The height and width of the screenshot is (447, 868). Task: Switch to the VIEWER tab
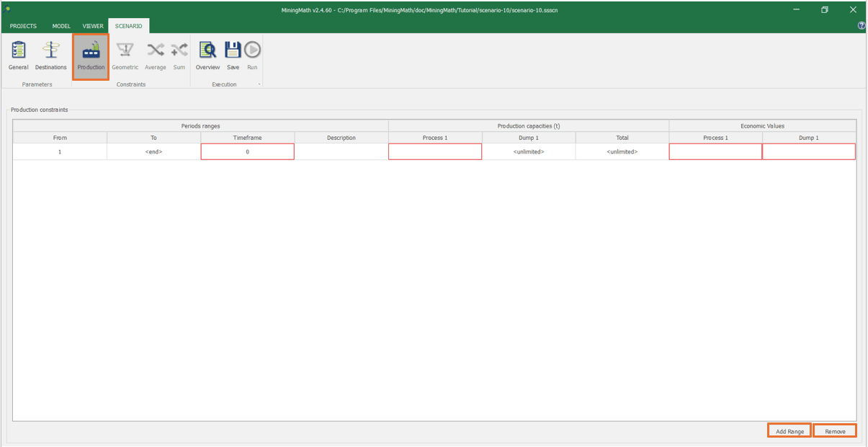click(x=93, y=26)
